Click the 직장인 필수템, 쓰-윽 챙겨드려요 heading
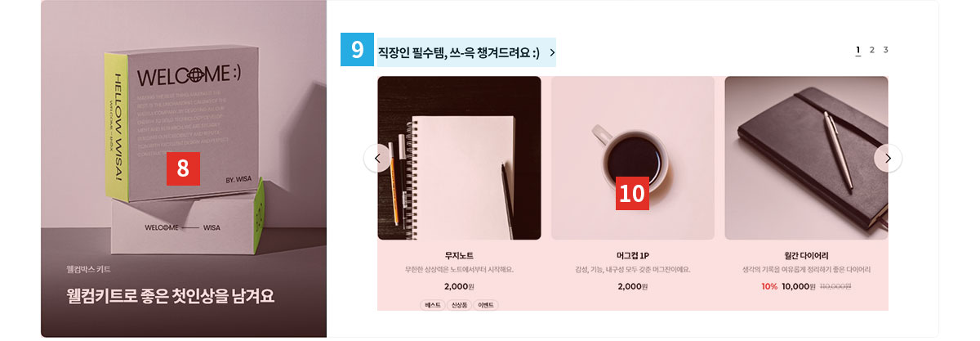Image resolution: width=980 pixels, height=341 pixels. (x=459, y=52)
